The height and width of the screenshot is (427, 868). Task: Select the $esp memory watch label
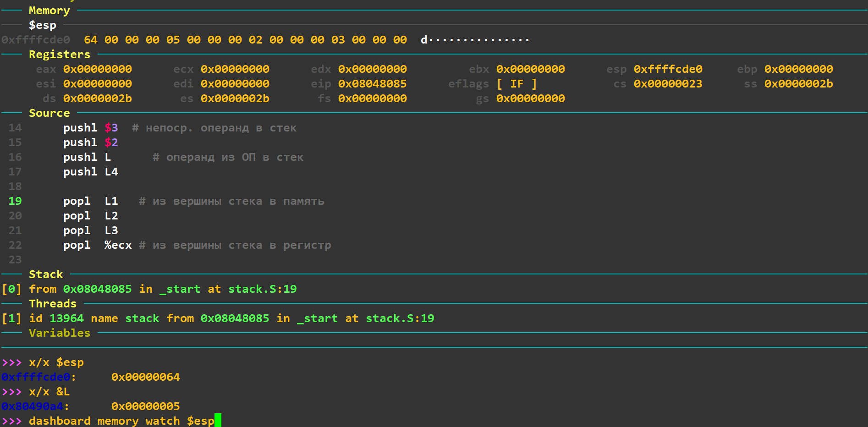coord(42,25)
